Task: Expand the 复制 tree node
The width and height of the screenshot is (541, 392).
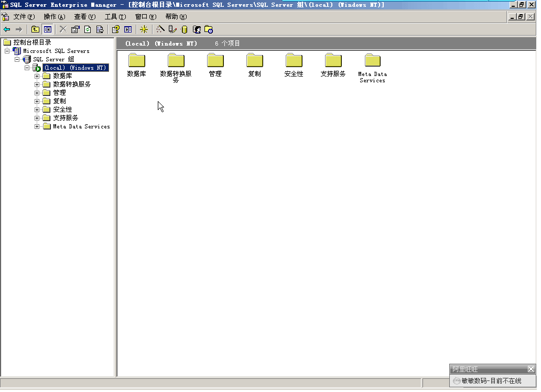Action: coord(37,101)
